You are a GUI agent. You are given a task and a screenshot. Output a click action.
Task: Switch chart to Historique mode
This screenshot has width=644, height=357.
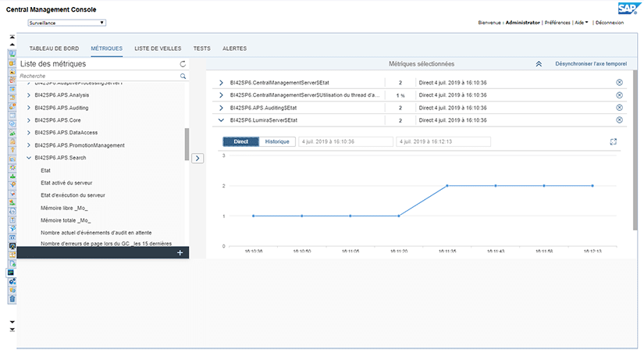[276, 142]
